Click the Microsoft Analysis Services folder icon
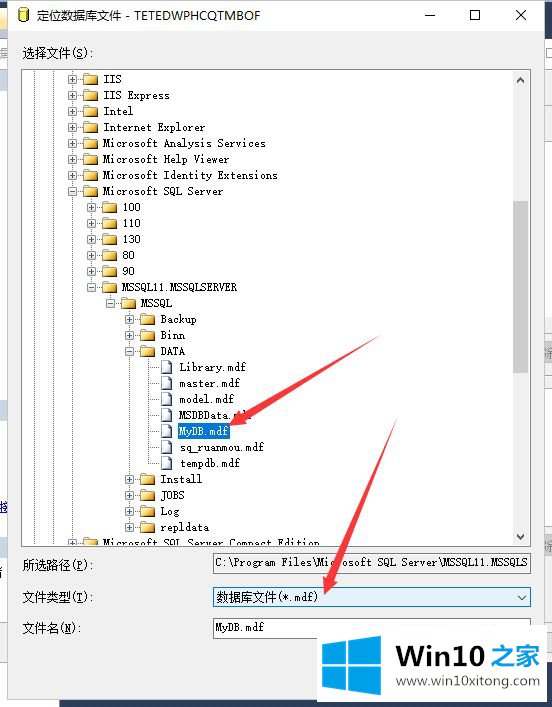The width and height of the screenshot is (552, 707). 91,143
